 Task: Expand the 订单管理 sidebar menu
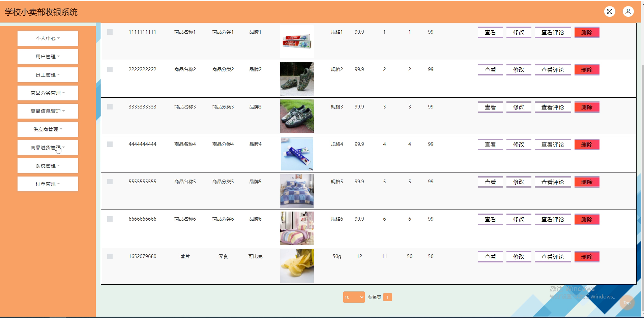click(x=48, y=184)
